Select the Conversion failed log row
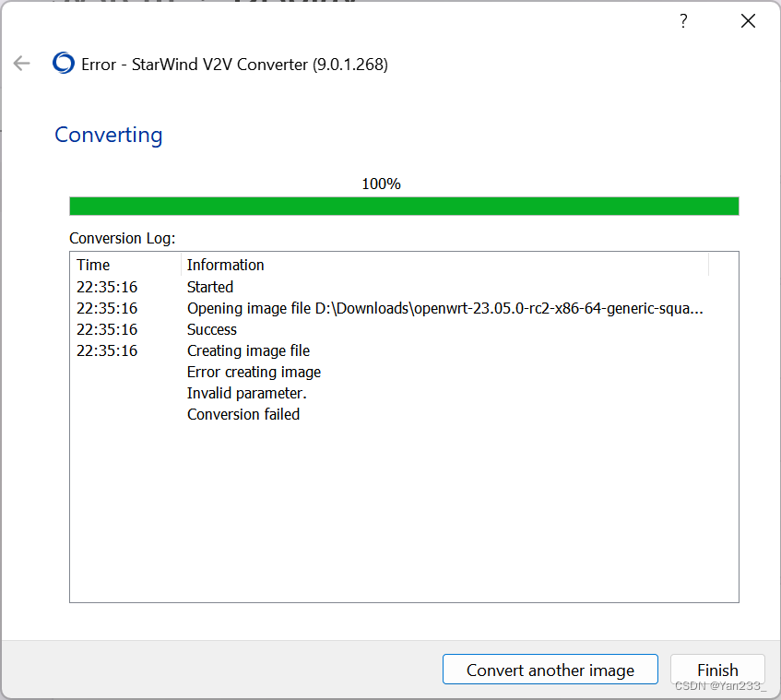This screenshot has height=700, width=781. [404, 414]
